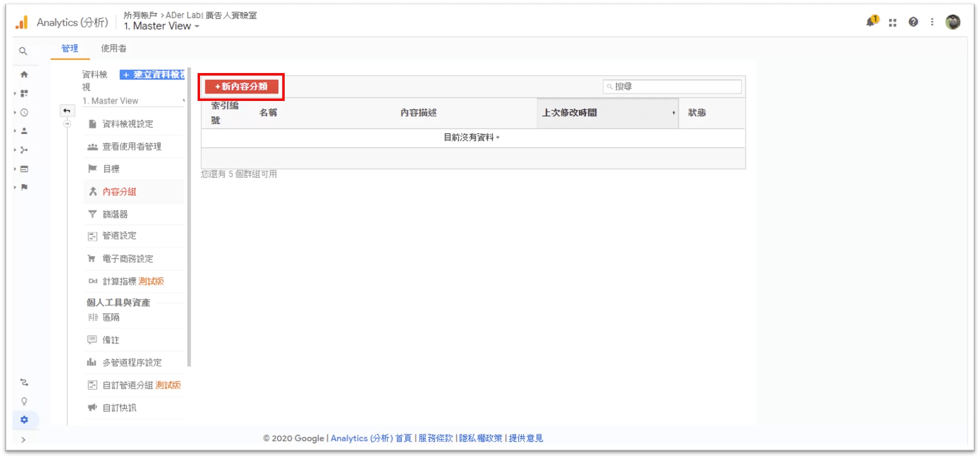This screenshot has width=980, height=458.
Task: Open Acquisition reports arrows icon
Action: click(x=24, y=150)
